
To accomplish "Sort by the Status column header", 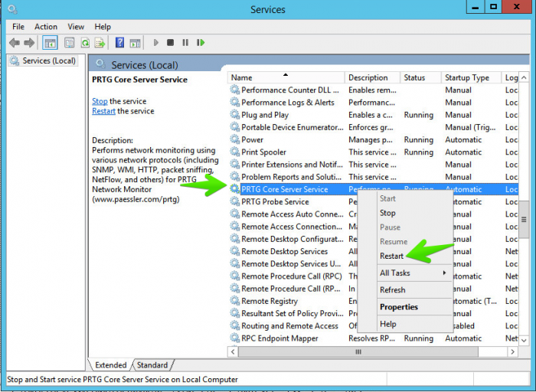I will pos(421,77).
